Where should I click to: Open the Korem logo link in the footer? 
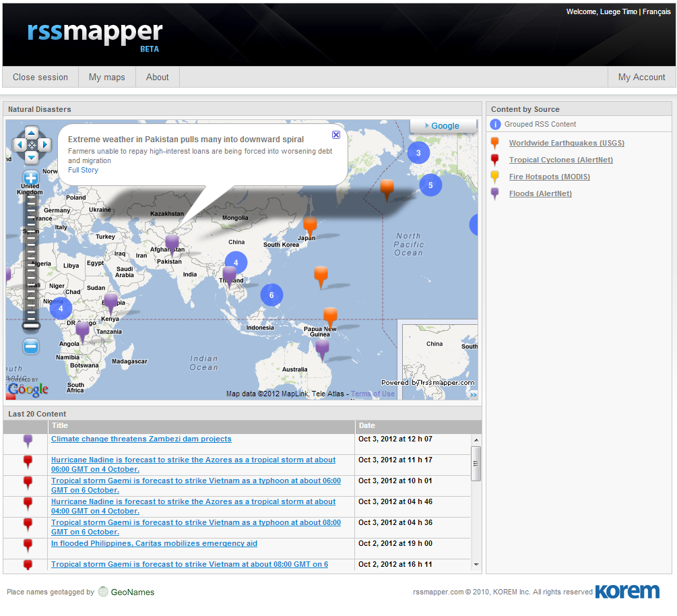627,591
